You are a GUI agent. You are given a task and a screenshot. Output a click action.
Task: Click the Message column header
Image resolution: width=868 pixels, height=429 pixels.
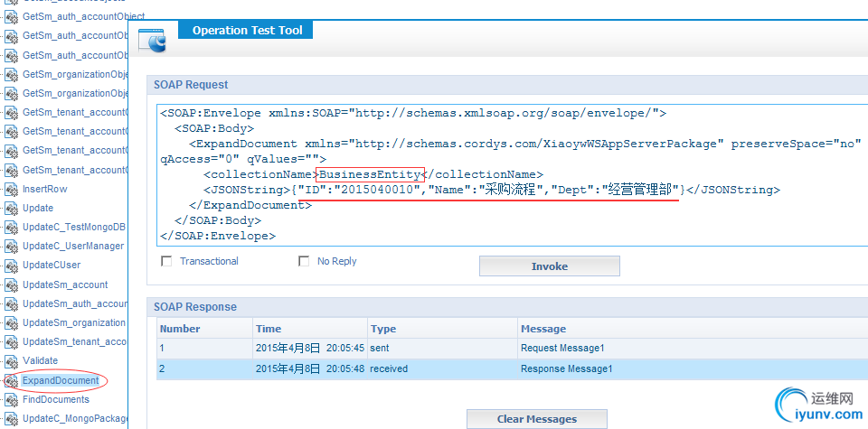click(x=693, y=329)
